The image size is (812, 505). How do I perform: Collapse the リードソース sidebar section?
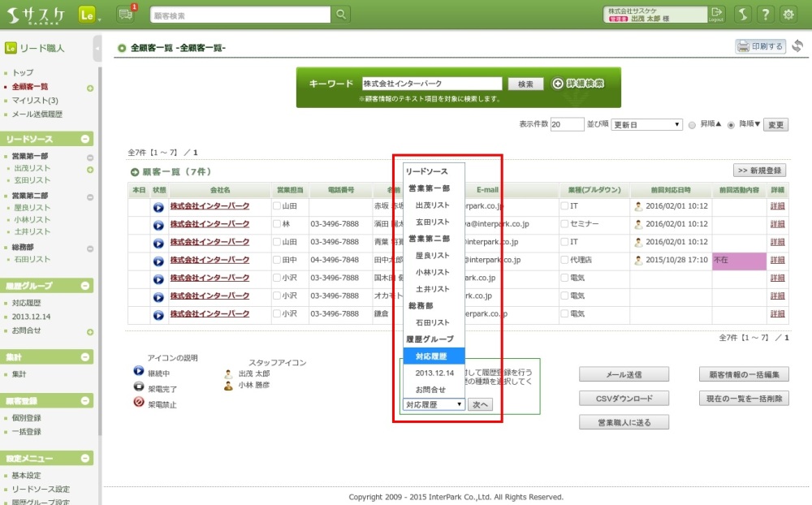click(x=87, y=140)
